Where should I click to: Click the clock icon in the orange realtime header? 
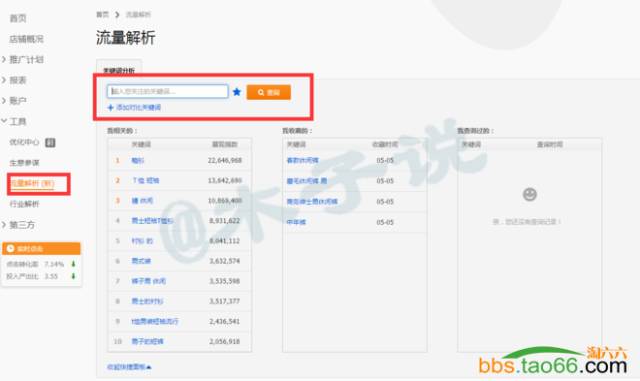(10, 248)
